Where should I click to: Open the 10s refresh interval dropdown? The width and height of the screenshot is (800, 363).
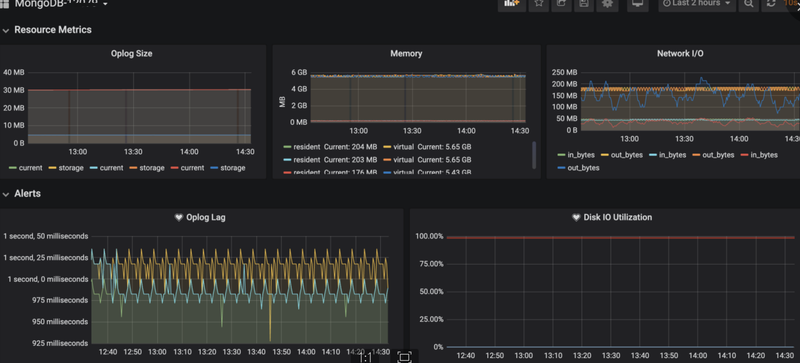tap(791, 4)
